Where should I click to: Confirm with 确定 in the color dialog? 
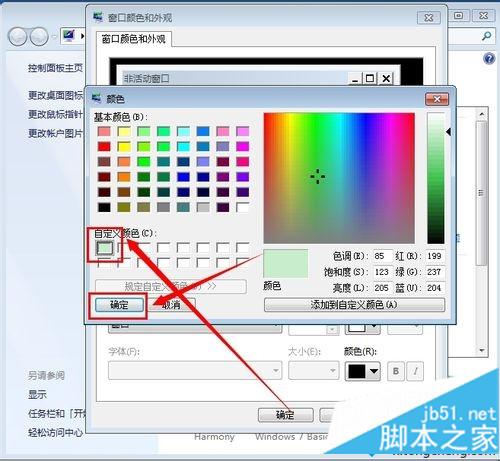pyautogui.click(x=119, y=305)
